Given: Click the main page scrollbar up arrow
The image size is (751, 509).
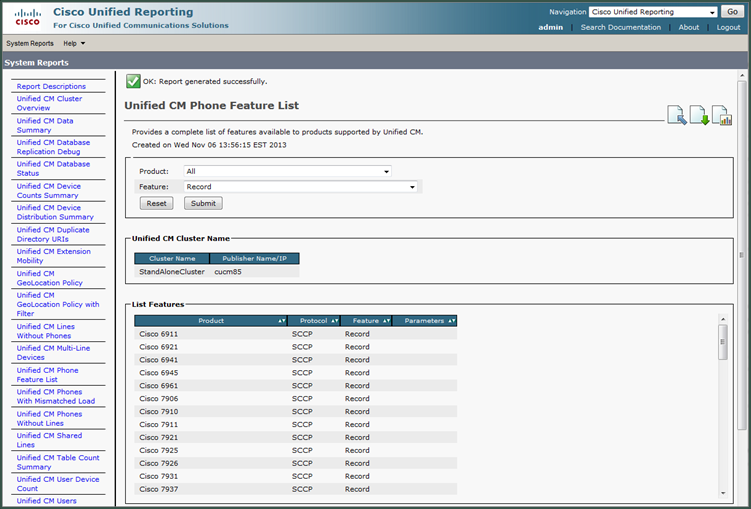Looking at the screenshot, I should point(742,75).
